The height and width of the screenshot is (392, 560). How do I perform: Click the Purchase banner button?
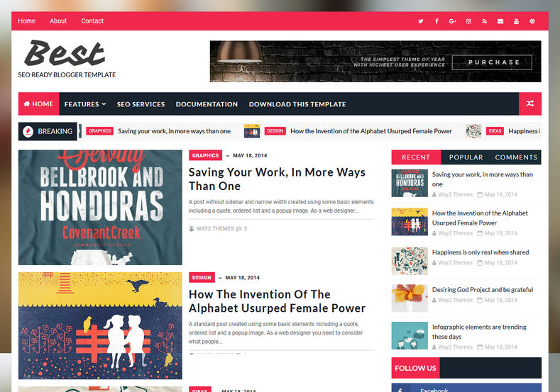(492, 62)
